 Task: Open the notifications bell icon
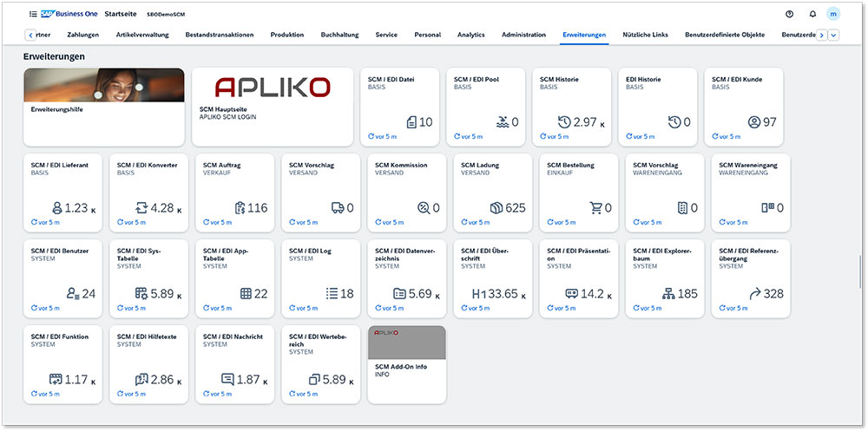tap(812, 14)
